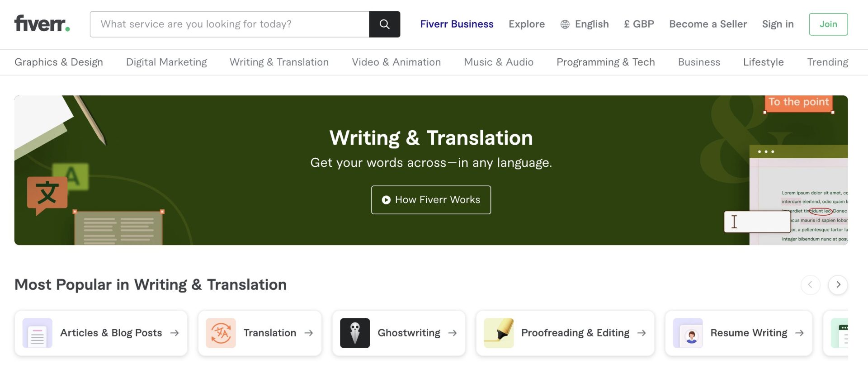
Task: Select the Programming & Tech menu
Action: (x=605, y=62)
